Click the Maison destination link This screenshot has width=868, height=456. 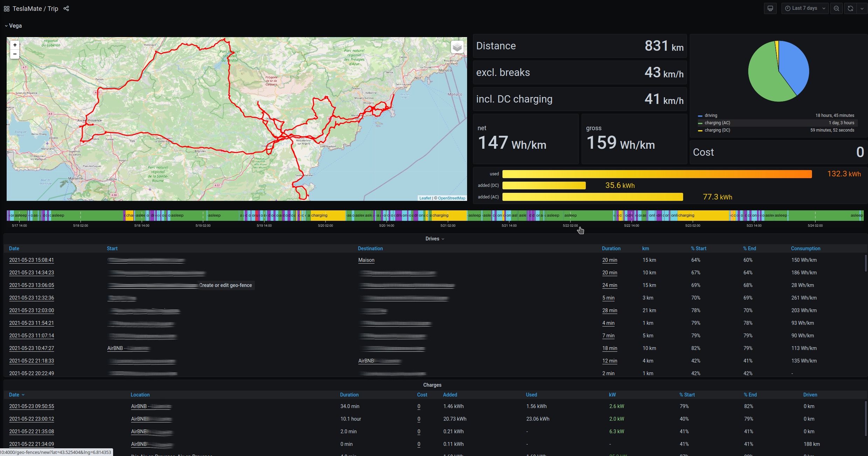tap(366, 260)
